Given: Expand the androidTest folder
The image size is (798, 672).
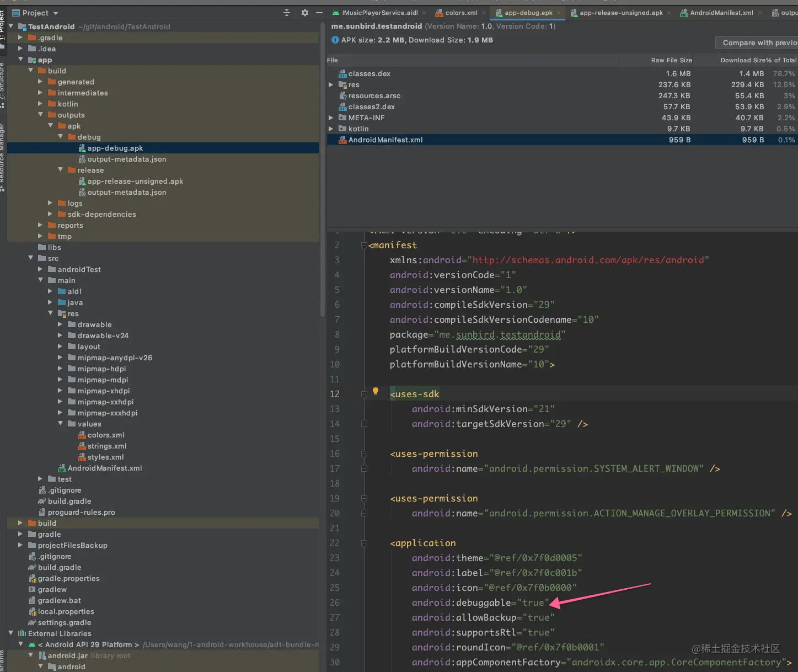Looking at the screenshot, I should point(40,269).
